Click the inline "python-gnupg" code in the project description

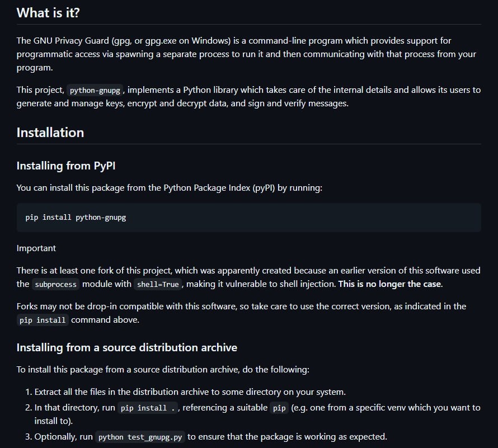click(x=94, y=90)
